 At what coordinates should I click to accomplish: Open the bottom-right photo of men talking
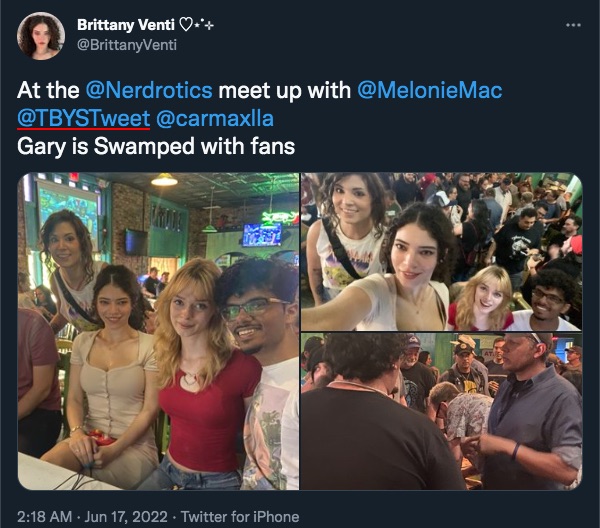442,411
